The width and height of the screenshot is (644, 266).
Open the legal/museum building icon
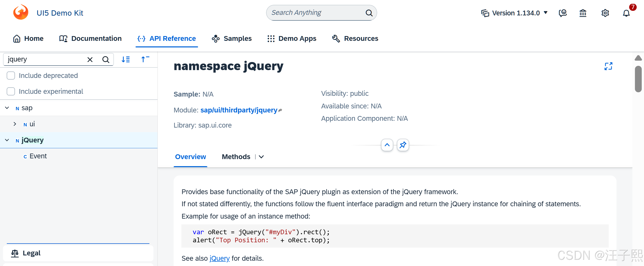[x=583, y=13]
